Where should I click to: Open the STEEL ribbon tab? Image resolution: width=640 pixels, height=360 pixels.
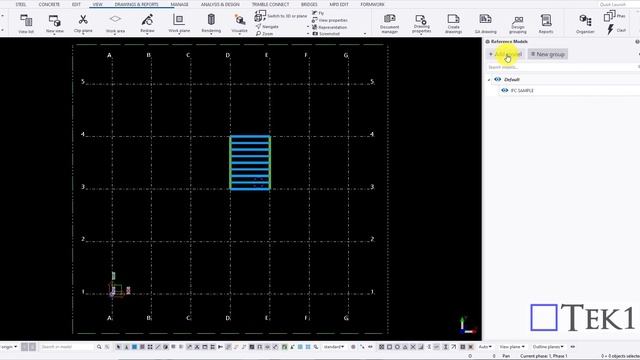point(20,4)
